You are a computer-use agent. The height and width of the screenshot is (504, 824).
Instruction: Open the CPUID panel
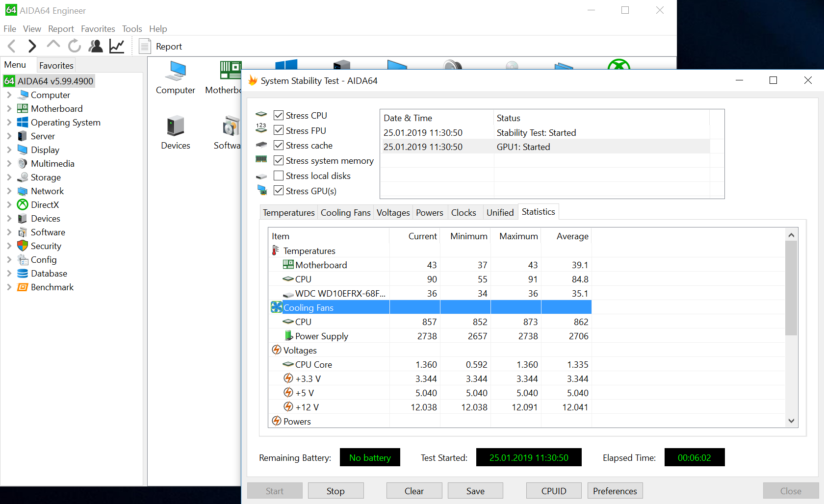coord(554,491)
